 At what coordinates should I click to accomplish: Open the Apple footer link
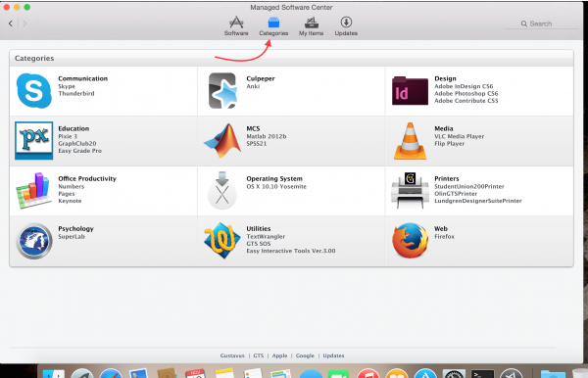point(279,355)
